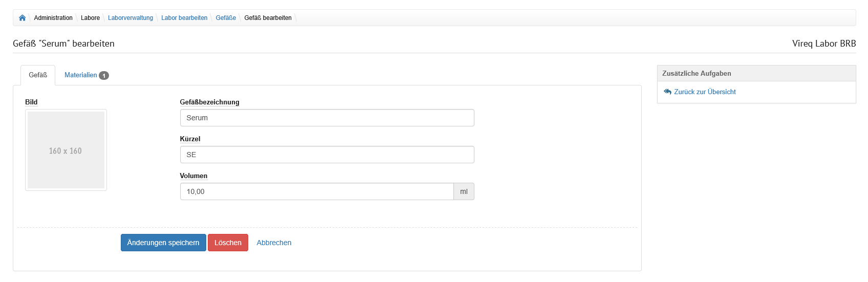Screen dimensions: 868x282
Task: Go to Laborverwaltung via the breadcrumb
Action: [x=131, y=18]
